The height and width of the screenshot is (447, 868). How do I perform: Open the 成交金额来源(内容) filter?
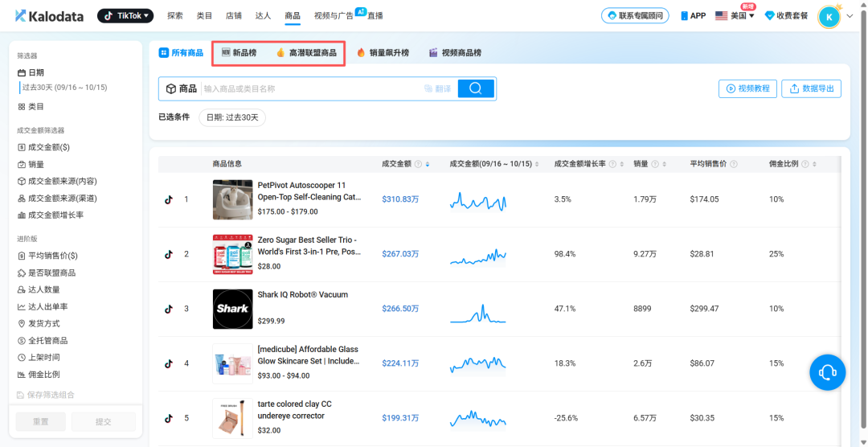pyautogui.click(x=58, y=181)
